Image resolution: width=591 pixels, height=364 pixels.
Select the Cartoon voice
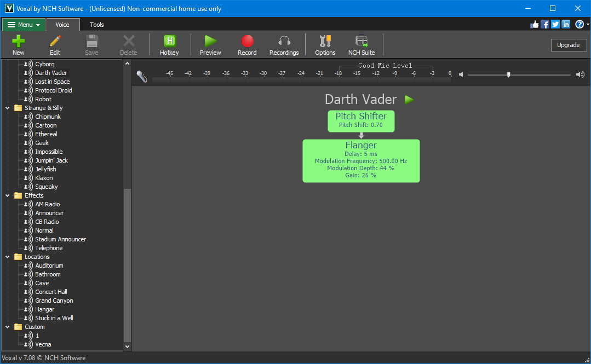click(46, 125)
